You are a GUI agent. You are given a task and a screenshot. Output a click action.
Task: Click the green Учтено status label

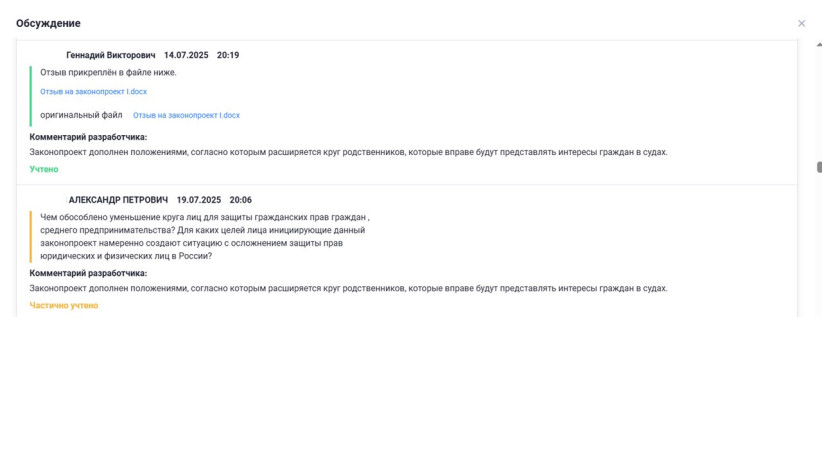(x=44, y=169)
